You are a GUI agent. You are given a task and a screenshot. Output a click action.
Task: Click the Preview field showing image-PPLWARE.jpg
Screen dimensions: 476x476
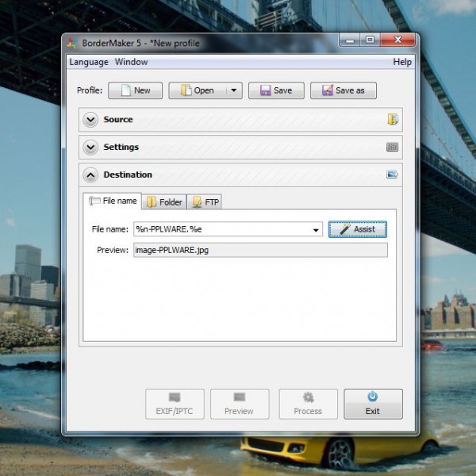[260, 250]
